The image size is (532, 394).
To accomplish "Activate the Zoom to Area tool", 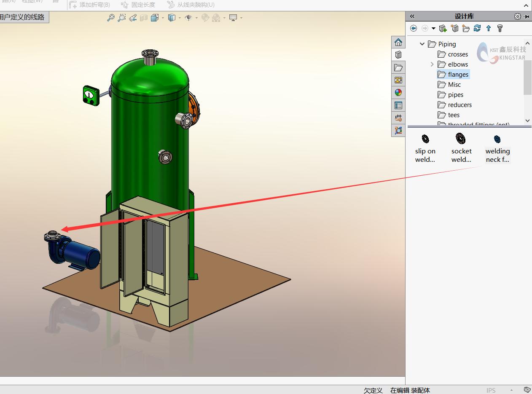I will click(122, 18).
